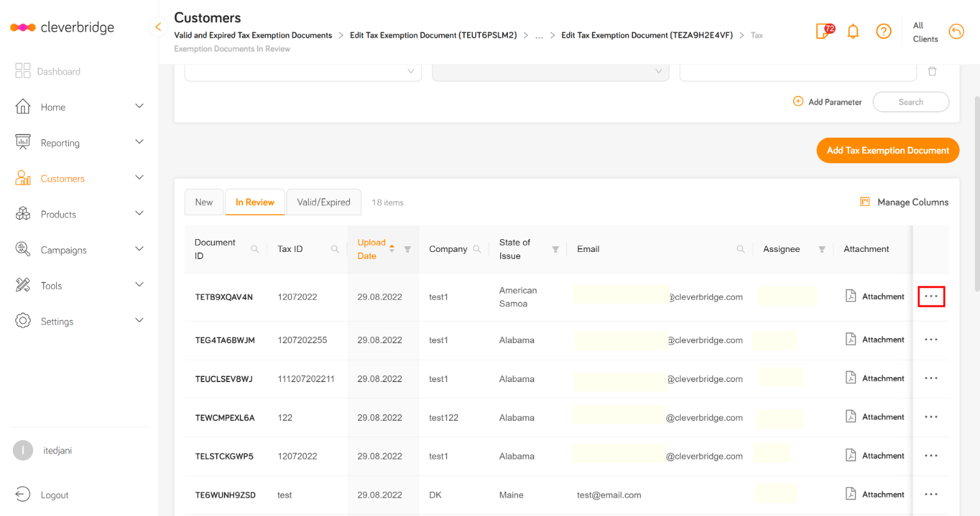This screenshot has height=516, width=980.
Task: Go to Valid and Expired Tax Exemption Documents breadcrumb
Action: 253,35
